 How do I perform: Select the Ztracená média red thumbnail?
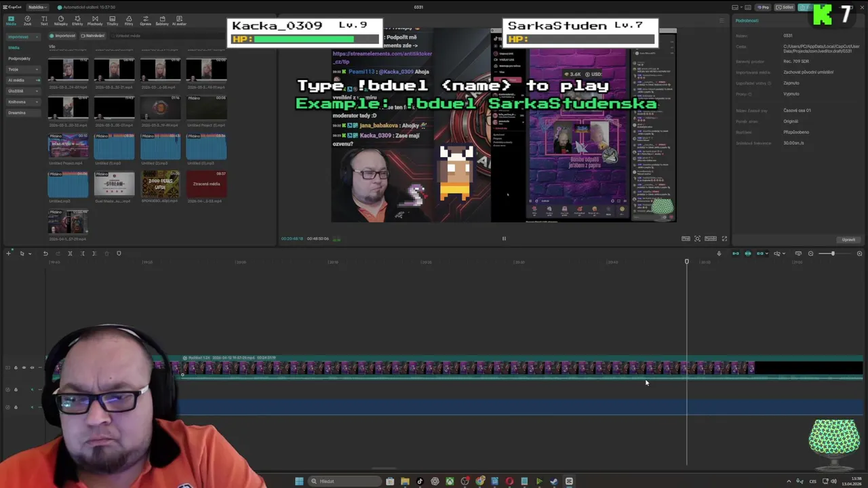206,184
